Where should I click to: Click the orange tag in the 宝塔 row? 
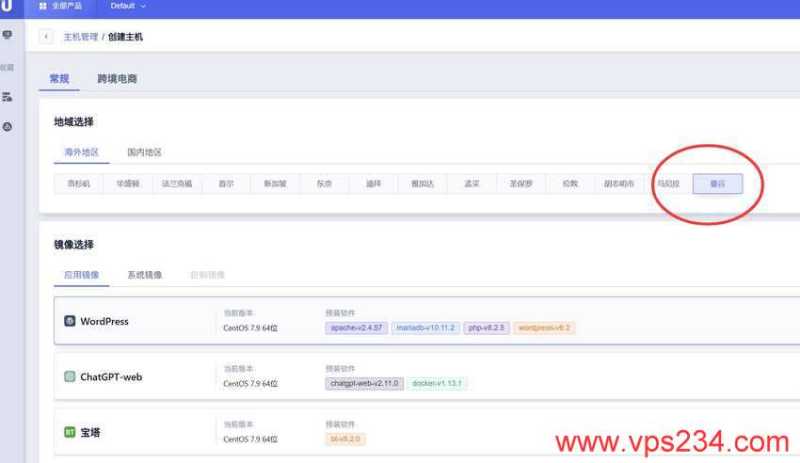(x=345, y=439)
